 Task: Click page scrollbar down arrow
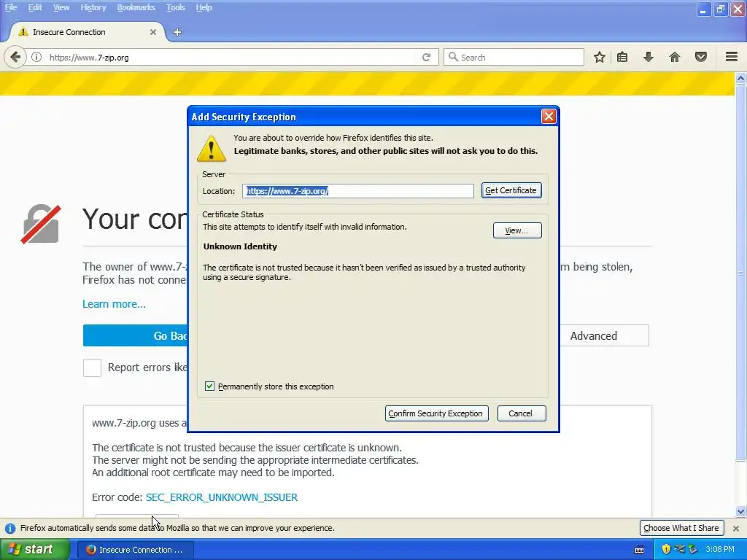click(x=740, y=512)
